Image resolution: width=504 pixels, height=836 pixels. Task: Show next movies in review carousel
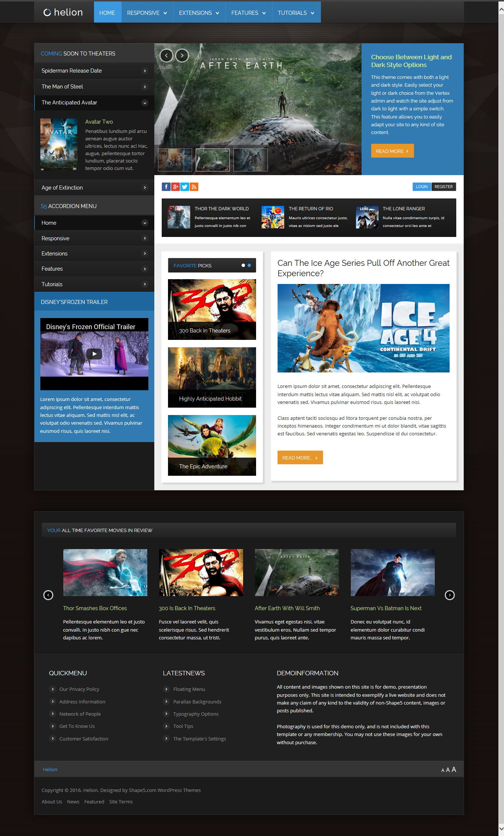pos(450,595)
